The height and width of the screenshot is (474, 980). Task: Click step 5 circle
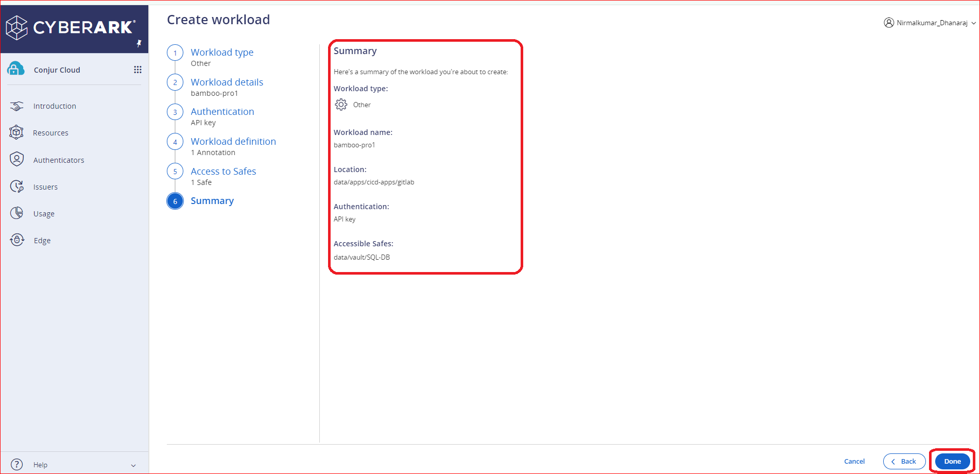[175, 172]
